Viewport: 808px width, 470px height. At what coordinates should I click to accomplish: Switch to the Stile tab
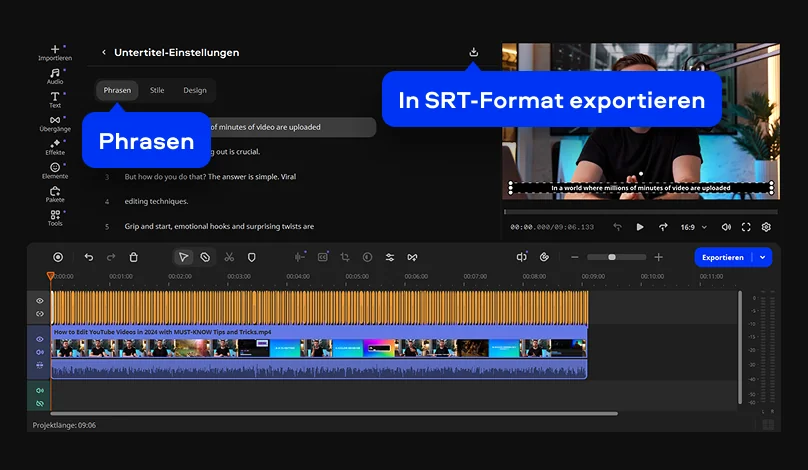[157, 90]
